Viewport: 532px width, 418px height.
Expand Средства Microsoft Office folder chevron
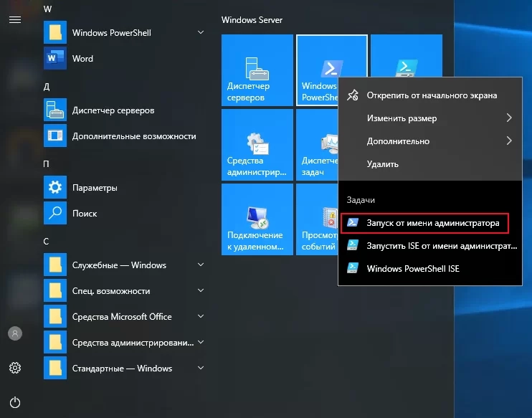pos(201,316)
